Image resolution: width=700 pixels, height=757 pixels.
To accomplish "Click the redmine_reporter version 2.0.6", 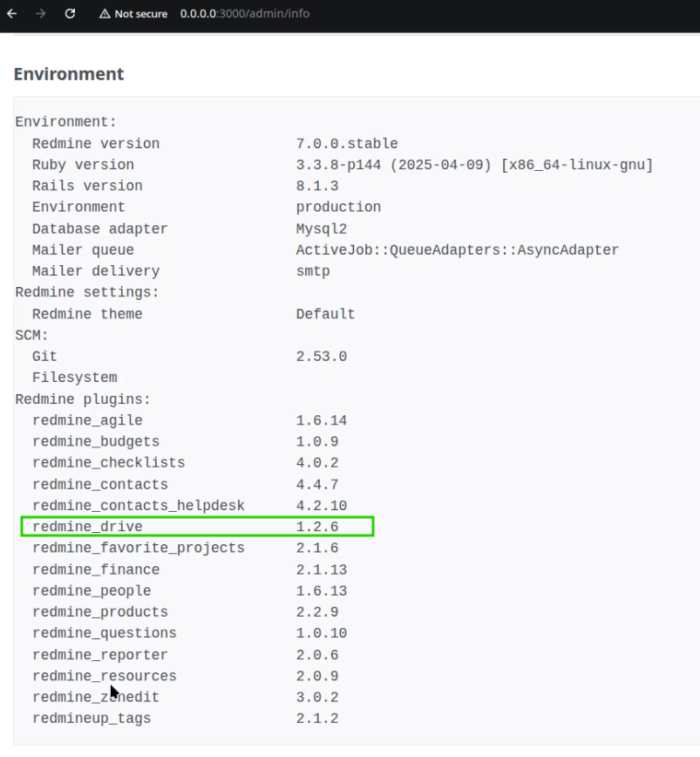I will tap(317, 655).
